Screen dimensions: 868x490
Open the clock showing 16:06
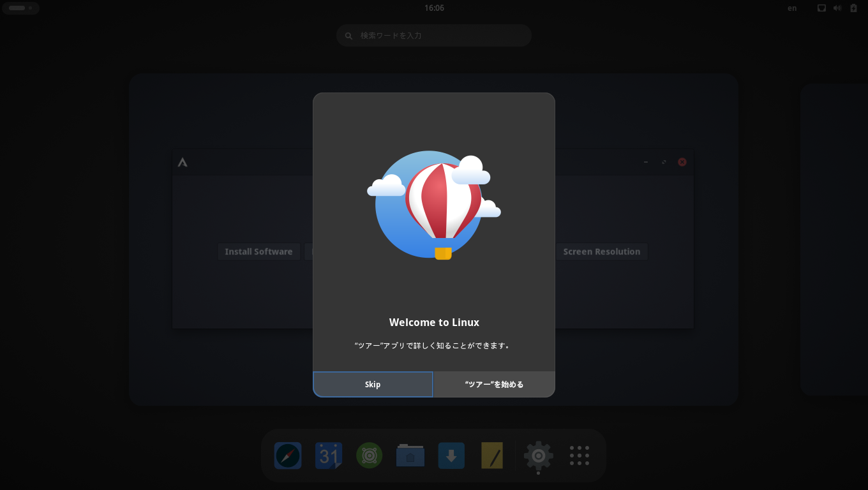434,8
